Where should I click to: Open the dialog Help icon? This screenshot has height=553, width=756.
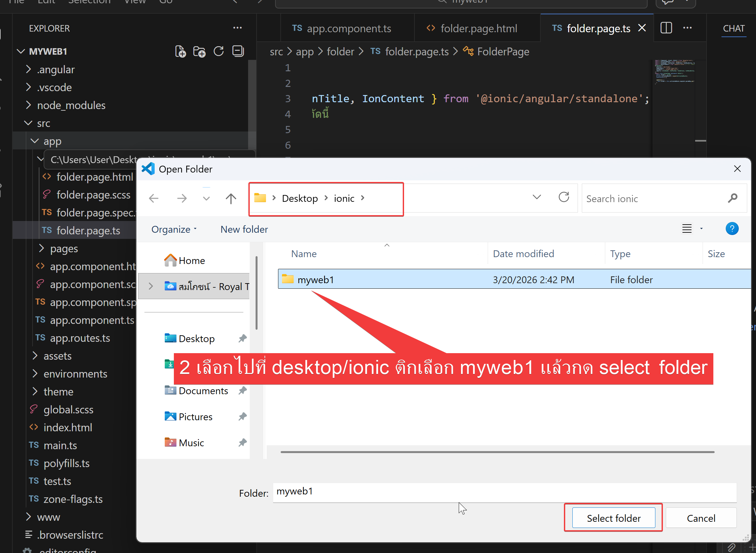click(732, 229)
